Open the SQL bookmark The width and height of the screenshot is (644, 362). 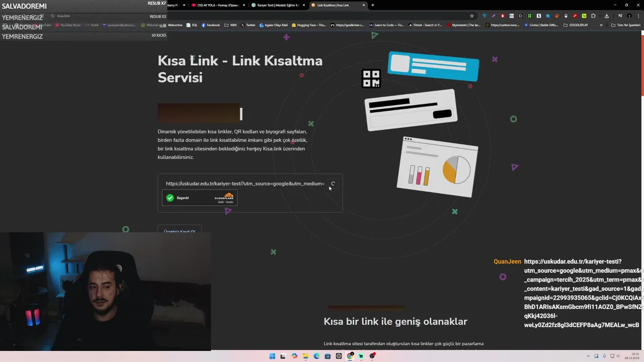pyautogui.click(x=192, y=25)
